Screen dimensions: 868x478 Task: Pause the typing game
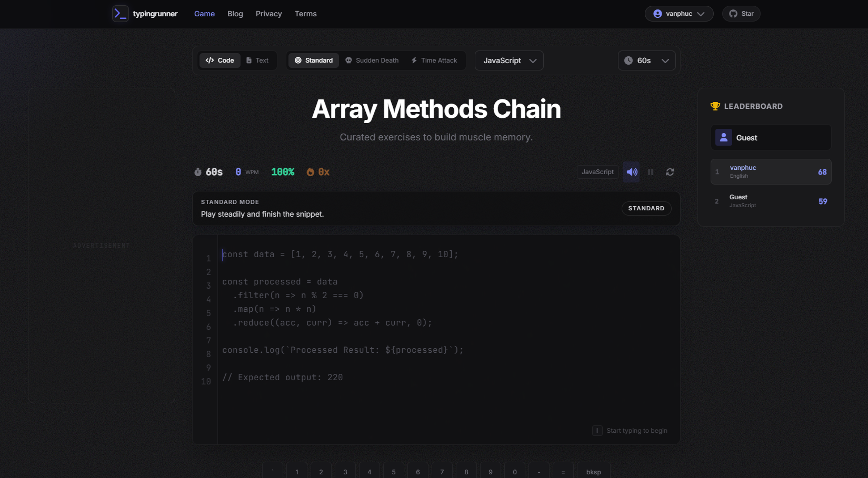[x=651, y=172]
